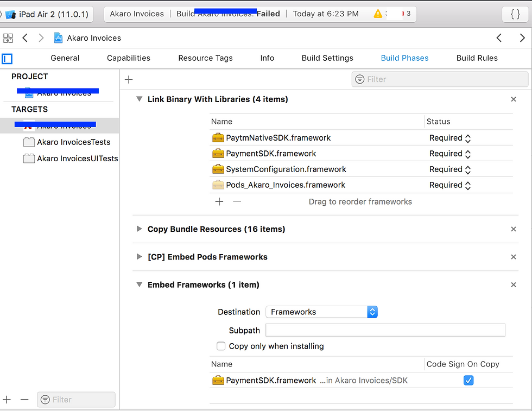Select the Build Phases tab

[x=404, y=58]
